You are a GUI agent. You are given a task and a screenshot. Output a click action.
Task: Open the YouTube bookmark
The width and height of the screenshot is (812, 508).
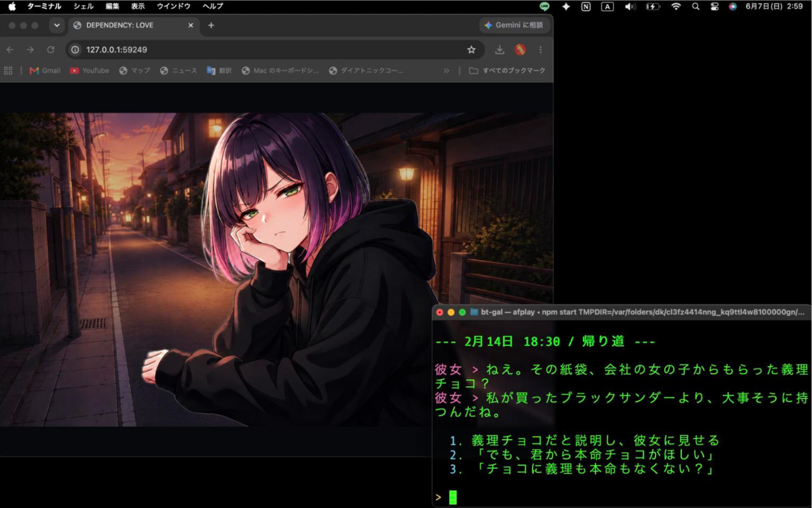point(89,71)
